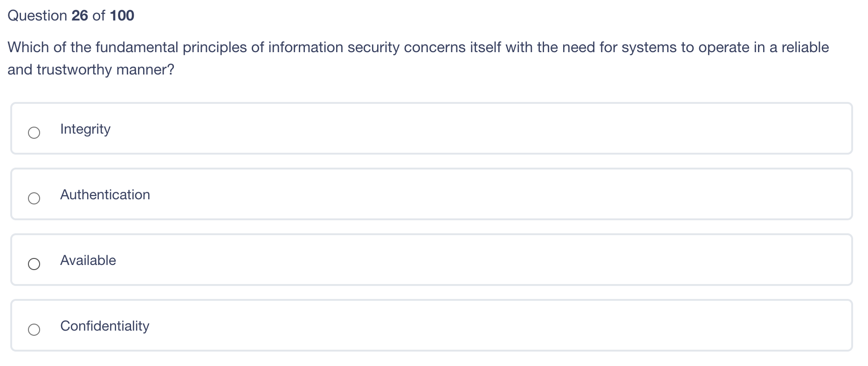Click the Question 26 of 100 header
The width and height of the screenshot is (868, 366).
[71, 15]
